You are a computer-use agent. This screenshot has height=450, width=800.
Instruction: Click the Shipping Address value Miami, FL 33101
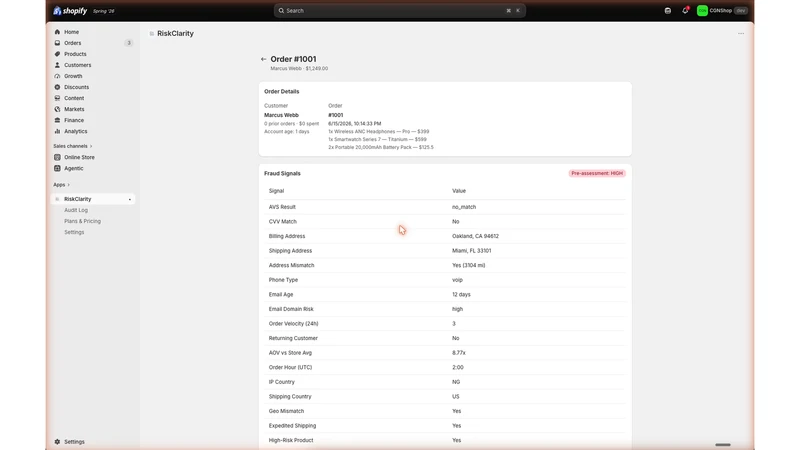coord(471,251)
